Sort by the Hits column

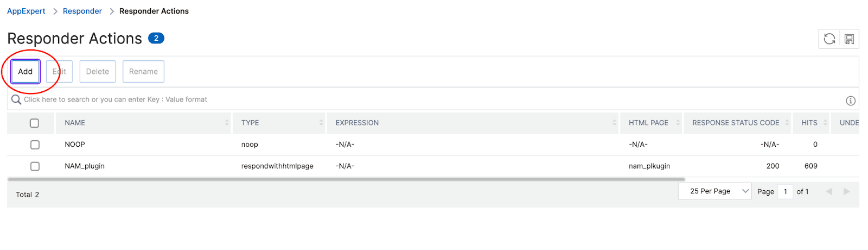tap(825, 123)
